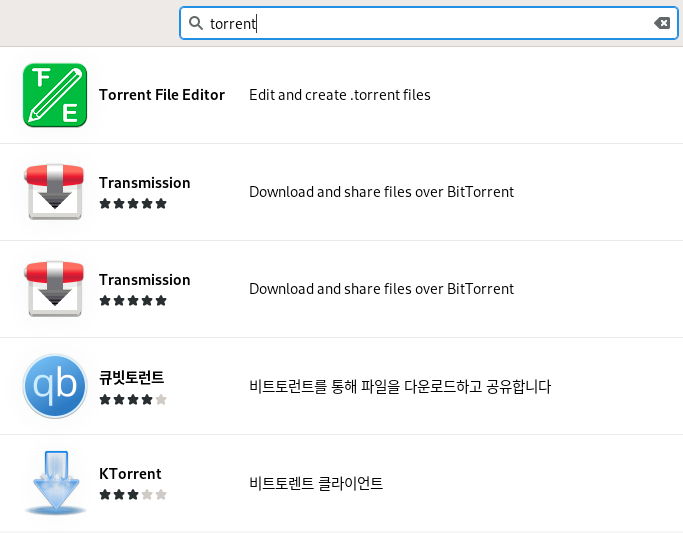Screen dimensions: 683x533
Task: Click the first Transmission app icon
Action: (55, 192)
